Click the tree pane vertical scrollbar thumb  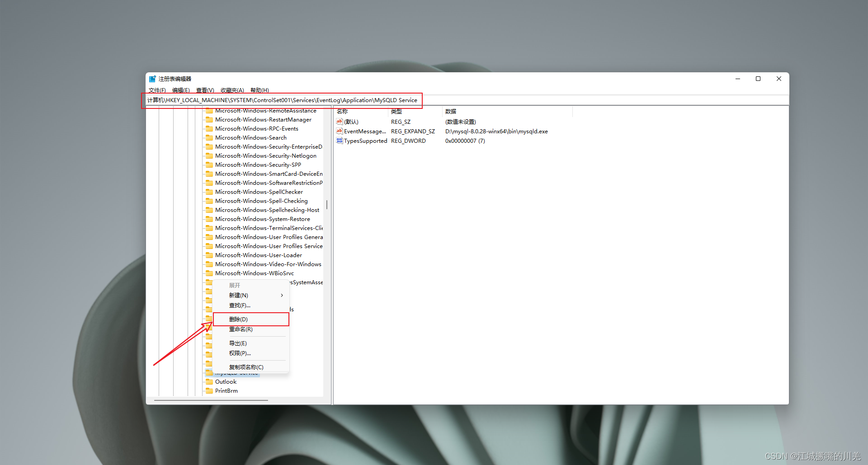(x=326, y=205)
